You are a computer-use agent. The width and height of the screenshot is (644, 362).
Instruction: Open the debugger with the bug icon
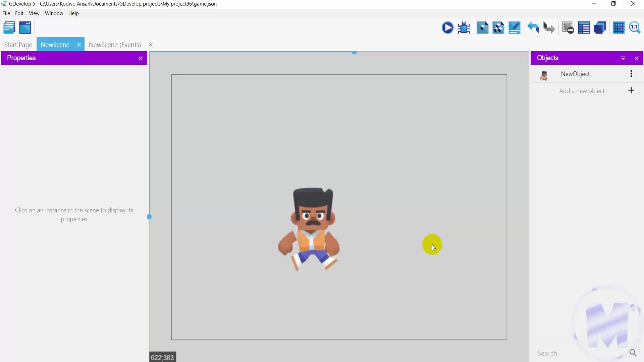point(464,28)
